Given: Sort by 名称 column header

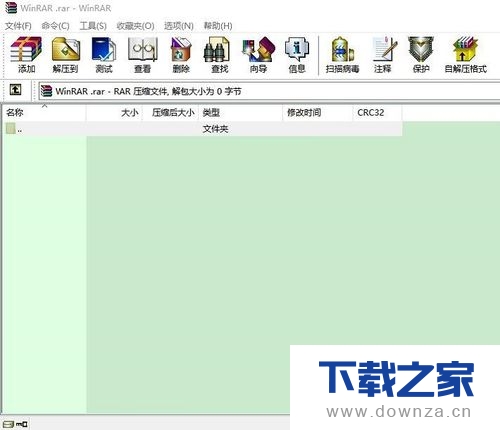Looking at the screenshot, I should click(44, 113).
